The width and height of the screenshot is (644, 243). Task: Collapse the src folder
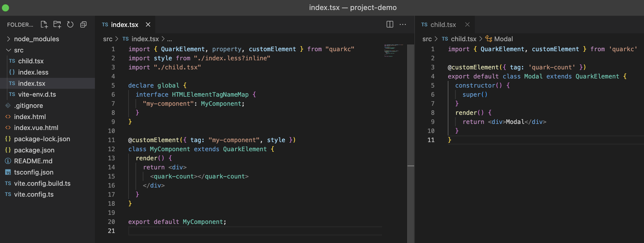[47, 50]
